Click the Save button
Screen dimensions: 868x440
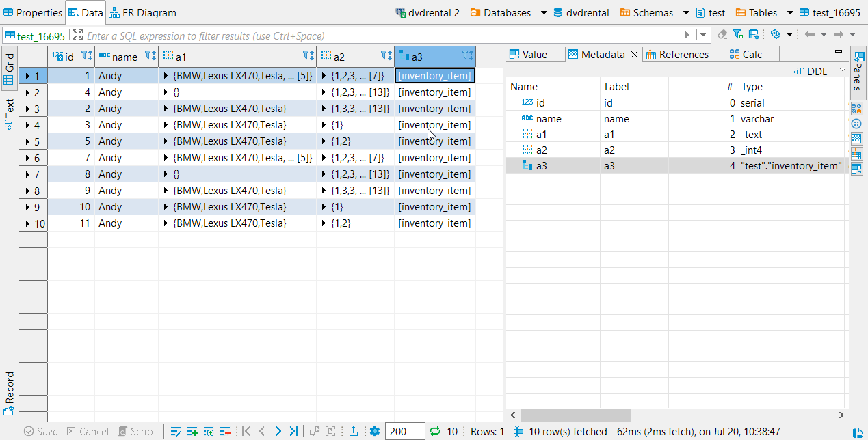click(40, 431)
